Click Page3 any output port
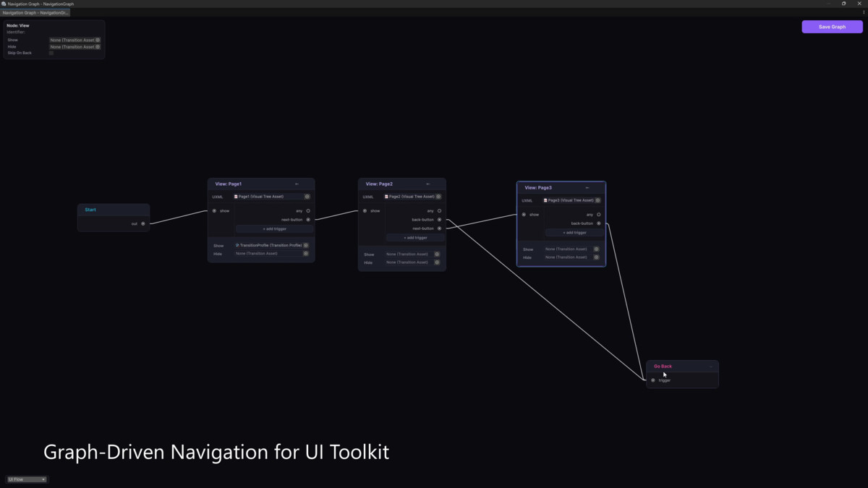 (599, 215)
